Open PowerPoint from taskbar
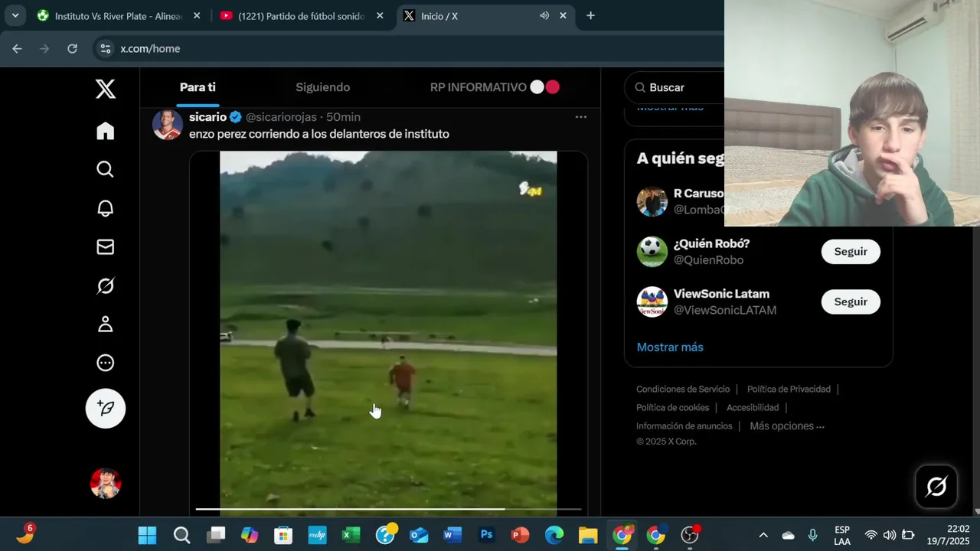Screen dimensions: 980x551 click(520, 535)
